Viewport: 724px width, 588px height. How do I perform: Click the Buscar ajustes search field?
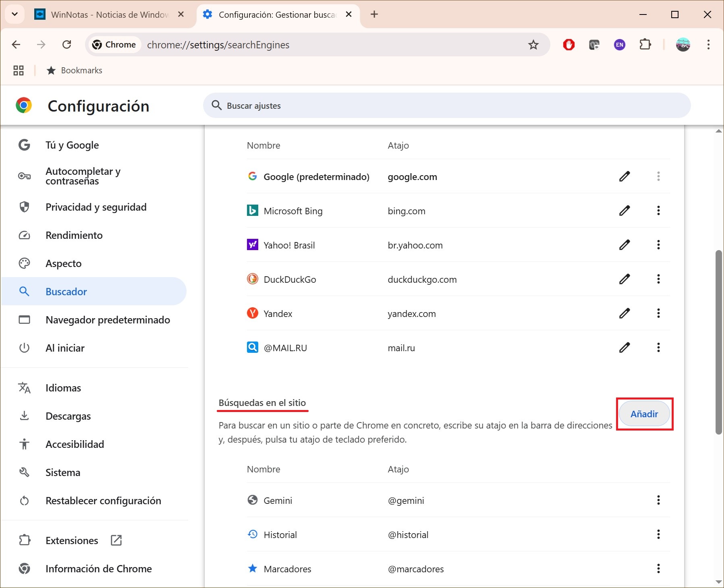[x=447, y=106]
